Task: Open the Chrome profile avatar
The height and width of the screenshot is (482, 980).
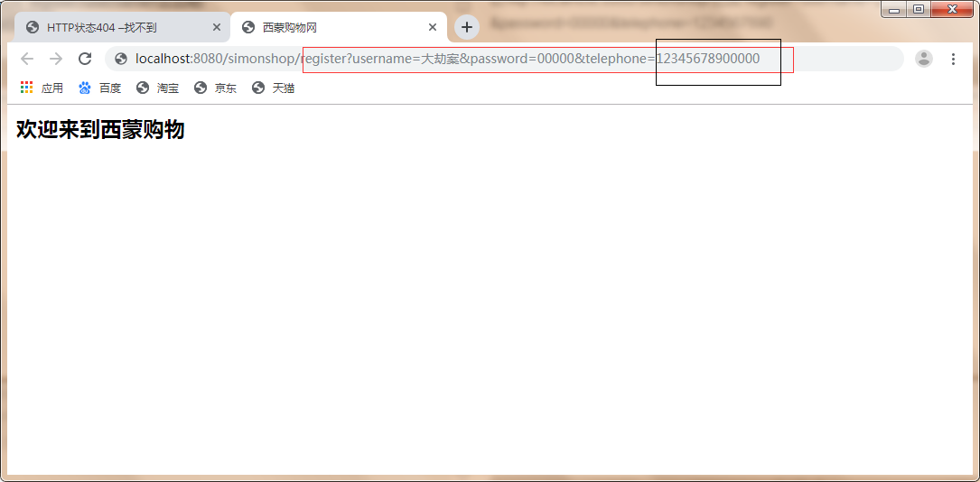Action: click(924, 59)
